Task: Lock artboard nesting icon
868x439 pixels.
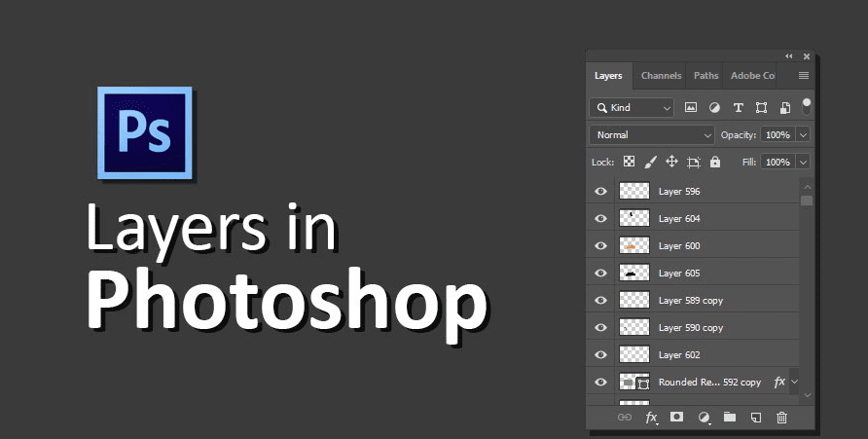Action: coord(693,162)
